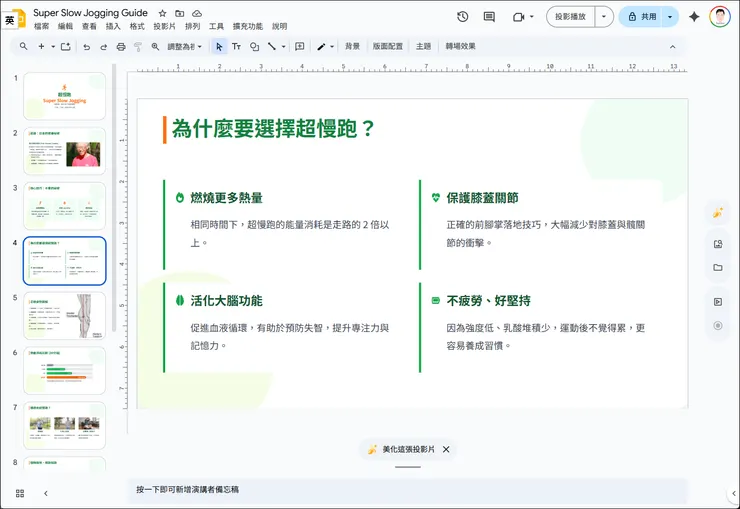Select the paint format roller icon
The image size is (740, 509).
138,46
